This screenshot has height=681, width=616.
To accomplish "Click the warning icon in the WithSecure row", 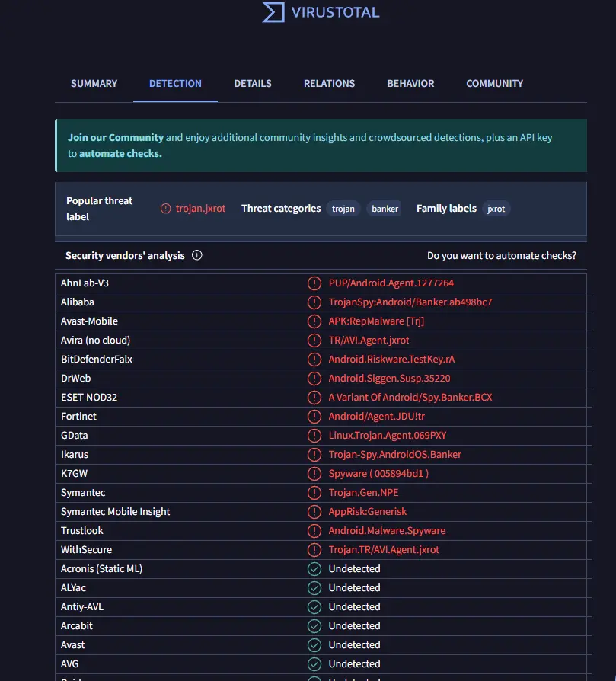I will pos(314,550).
